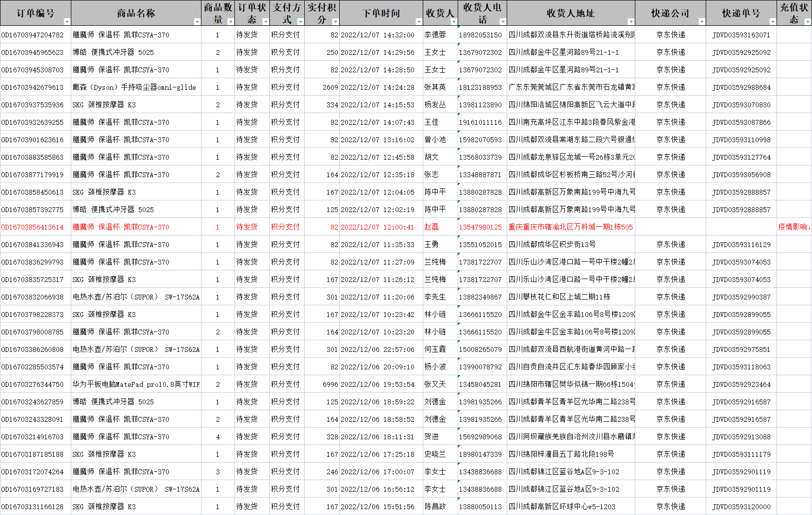Open filter dropdown for 收货人电话 column
The width and height of the screenshot is (812, 515).
[x=503, y=21]
